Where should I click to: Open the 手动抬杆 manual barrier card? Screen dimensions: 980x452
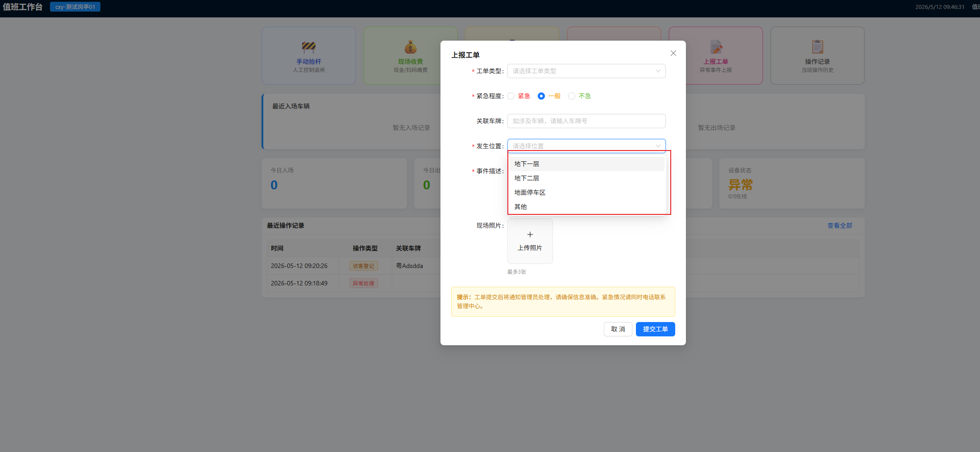coord(309,55)
